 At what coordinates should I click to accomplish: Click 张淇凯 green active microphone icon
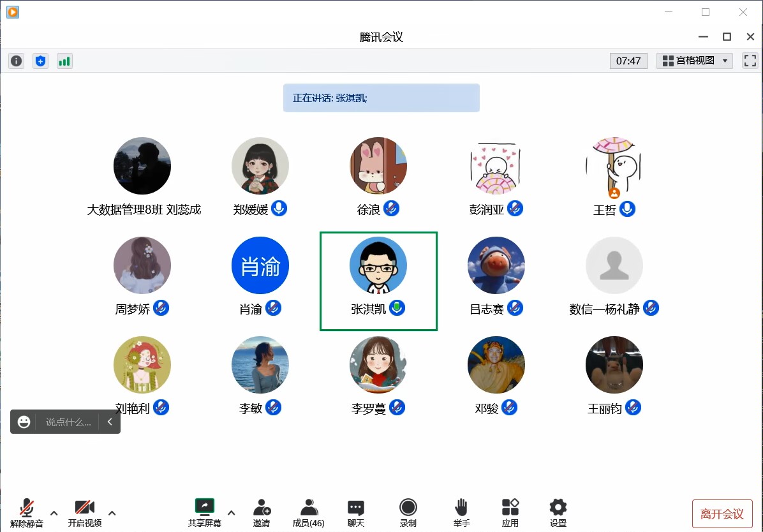(x=397, y=307)
